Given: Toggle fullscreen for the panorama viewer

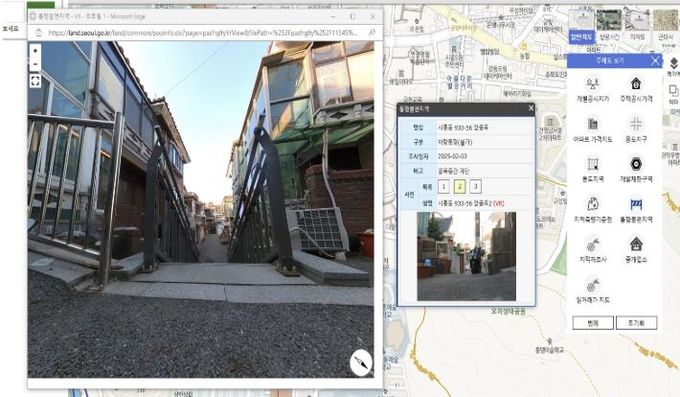Looking at the screenshot, I should tap(35, 81).
